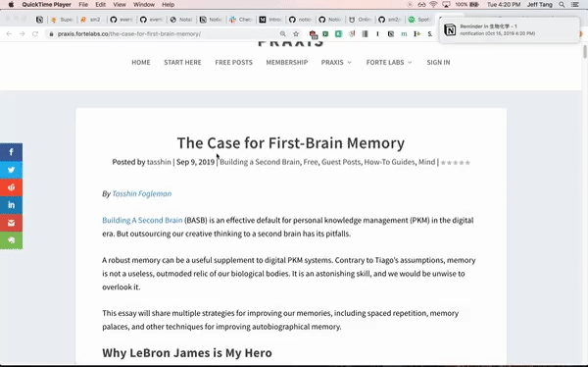Click the browser forward arrow
Screen dimensions: 588x367
23,33
